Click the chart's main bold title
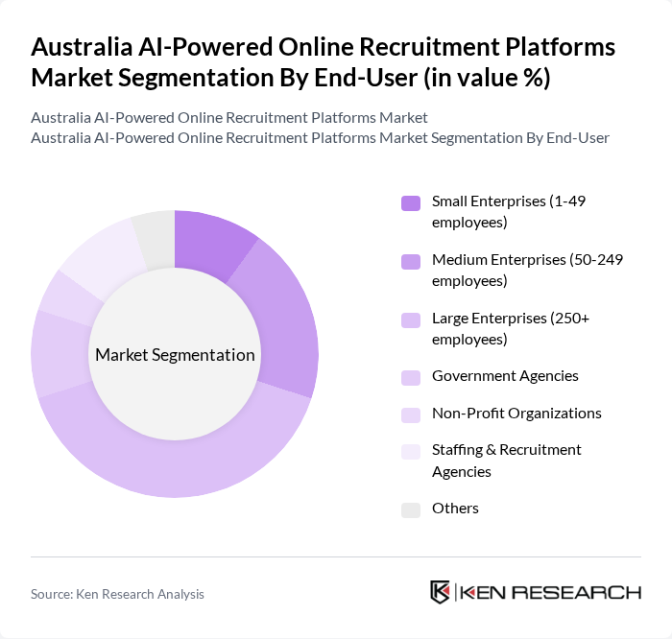This screenshot has height=639, width=672. [x=324, y=62]
